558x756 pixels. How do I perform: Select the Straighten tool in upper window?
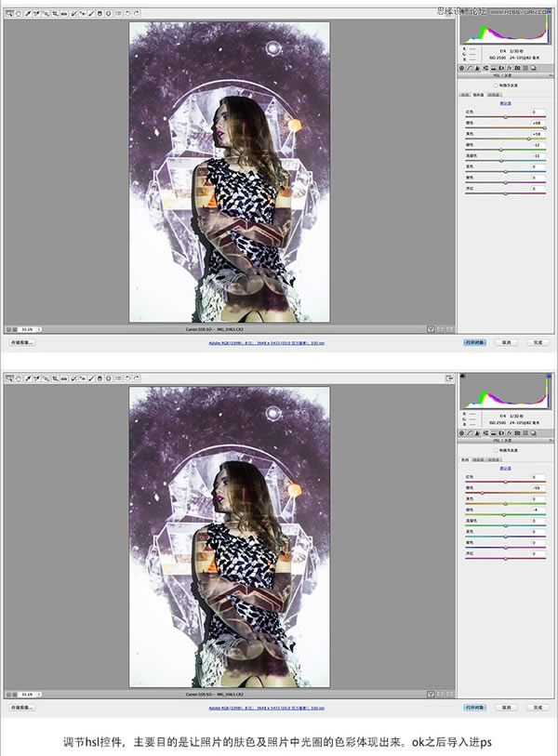click(63, 14)
